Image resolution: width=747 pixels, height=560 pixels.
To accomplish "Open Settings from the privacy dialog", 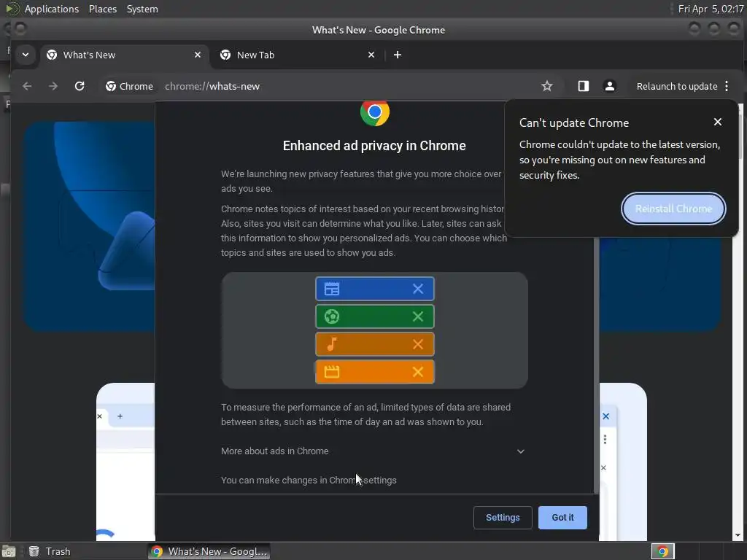I will click(x=503, y=517).
